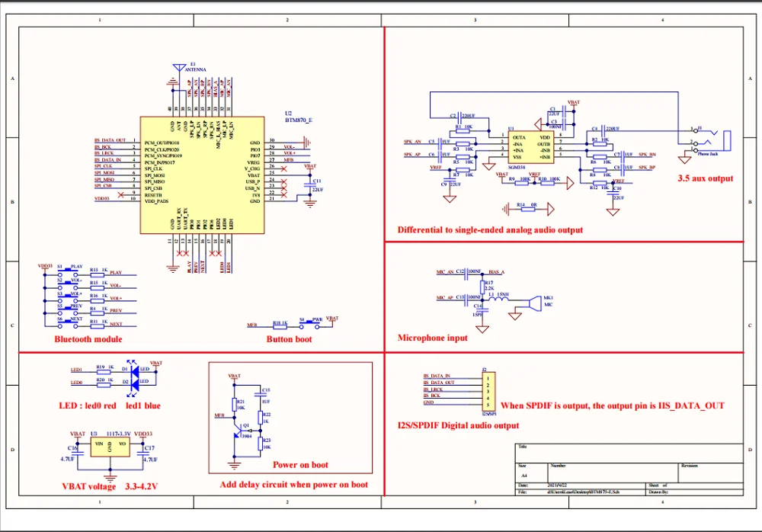The width and height of the screenshot is (762, 532).
Task: Click the MIC_AN net label
Action: point(445,272)
